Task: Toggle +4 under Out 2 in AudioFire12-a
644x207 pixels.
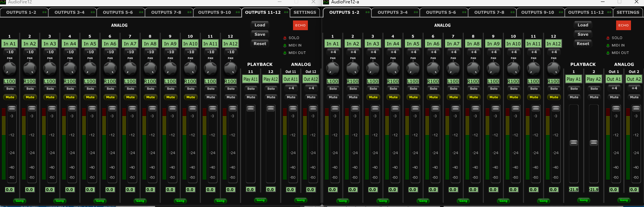Action: pyautogui.click(x=634, y=88)
